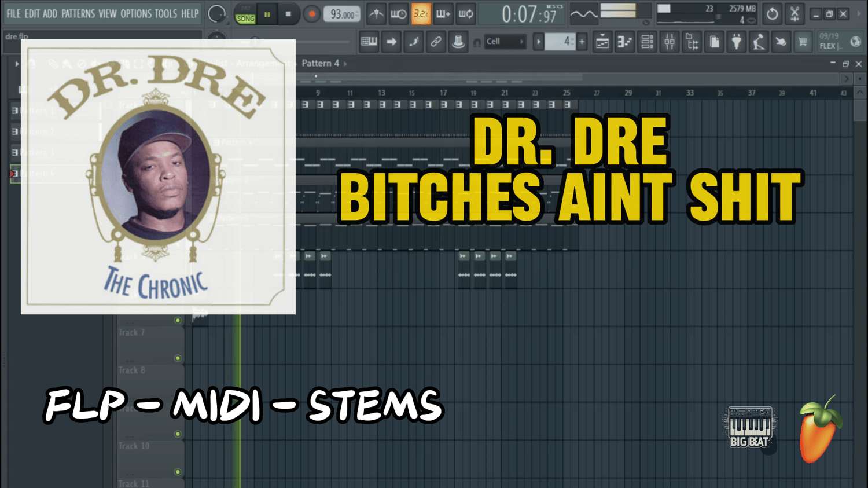Toggle wait for input before recording
This screenshot has width=868, height=488.
(399, 14)
